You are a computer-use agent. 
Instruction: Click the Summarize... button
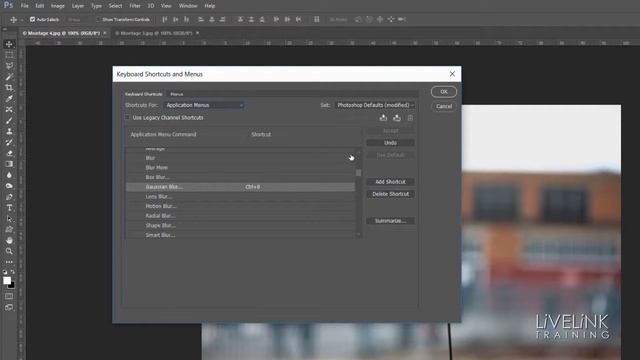(390, 221)
